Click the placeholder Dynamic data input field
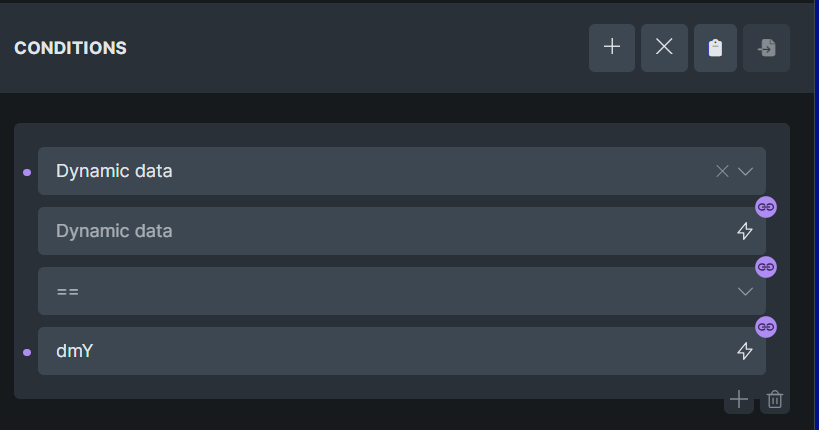Image resolution: width=819 pixels, height=430 pixels. tap(380, 231)
